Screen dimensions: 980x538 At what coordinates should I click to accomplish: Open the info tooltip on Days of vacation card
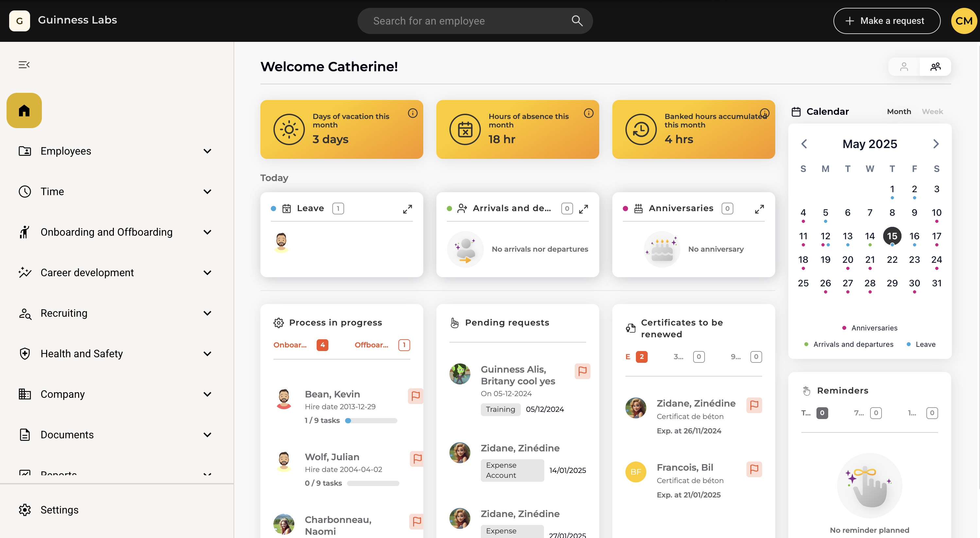point(413,112)
